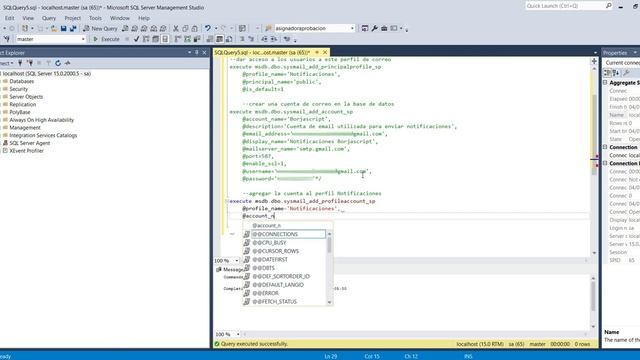Screen dimensions: 640x360
Task: Click Disconnect plug icon in Object Explorer
Action: [x=30, y=63]
